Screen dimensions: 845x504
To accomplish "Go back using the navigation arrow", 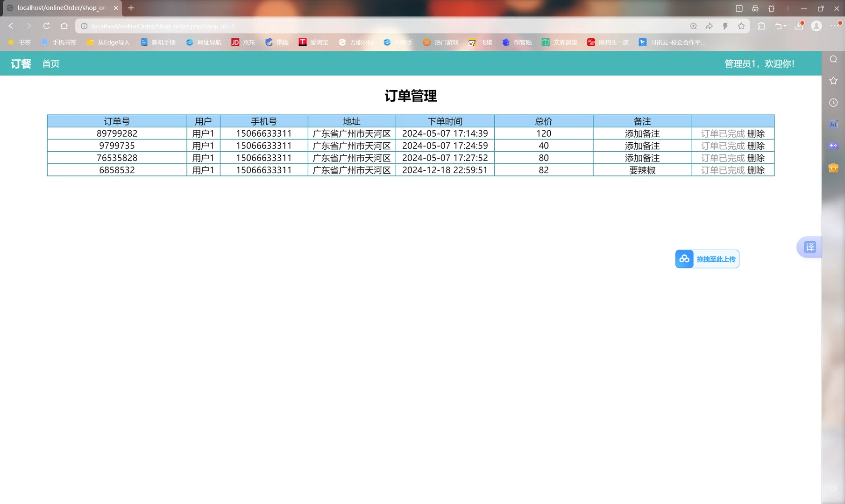I will pyautogui.click(x=10, y=26).
